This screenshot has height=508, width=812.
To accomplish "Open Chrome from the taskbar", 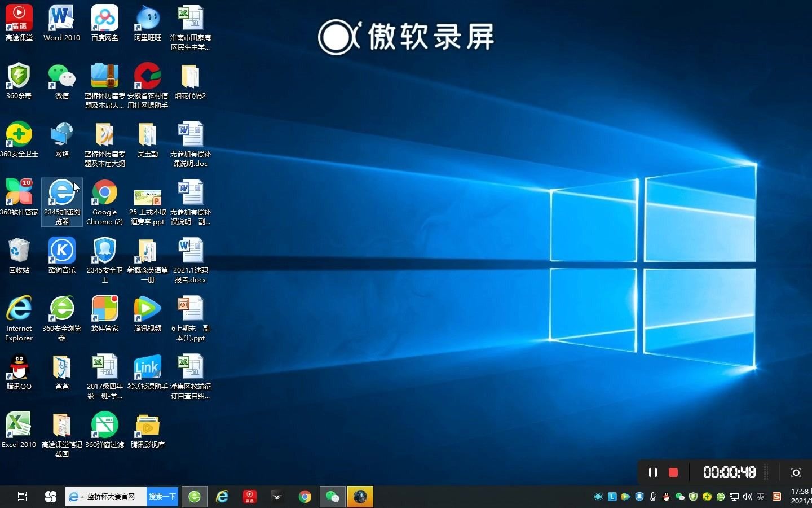I will pos(305,497).
